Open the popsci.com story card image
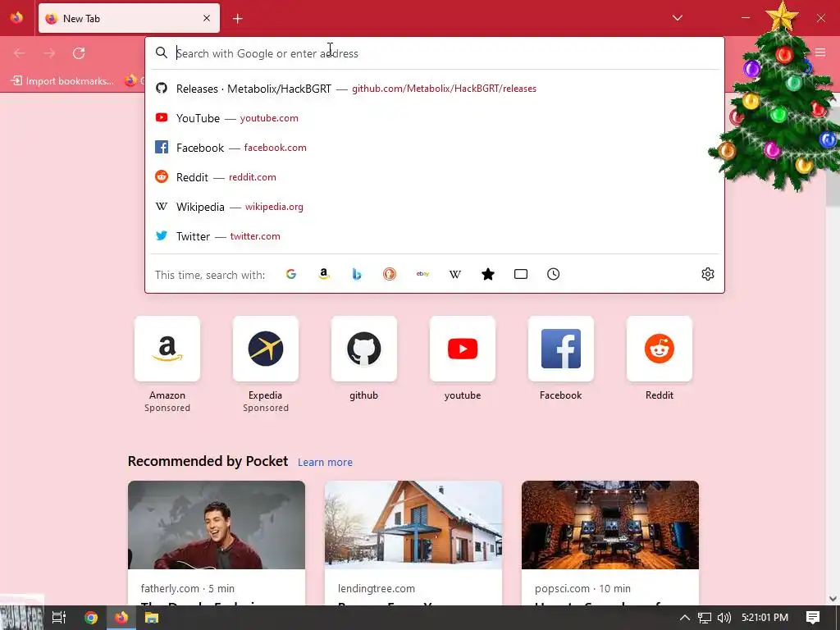 [x=610, y=525]
